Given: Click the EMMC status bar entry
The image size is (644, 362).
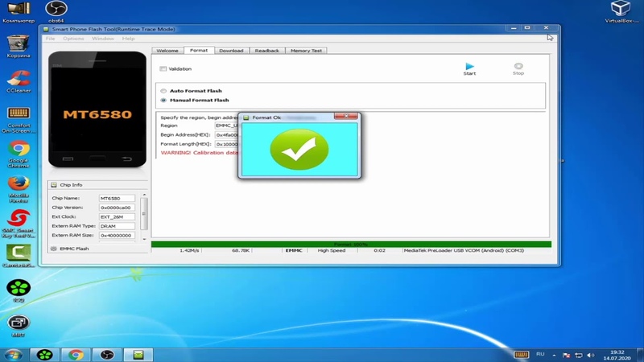Looking at the screenshot, I should 294,250.
